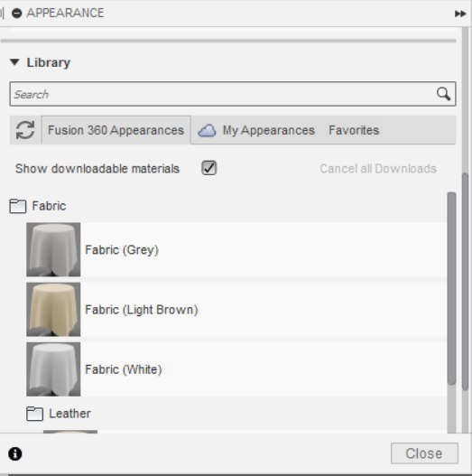Screen dimensions: 472x476
Task: Click the cloud icon beside My Appearances
Action: click(x=207, y=131)
